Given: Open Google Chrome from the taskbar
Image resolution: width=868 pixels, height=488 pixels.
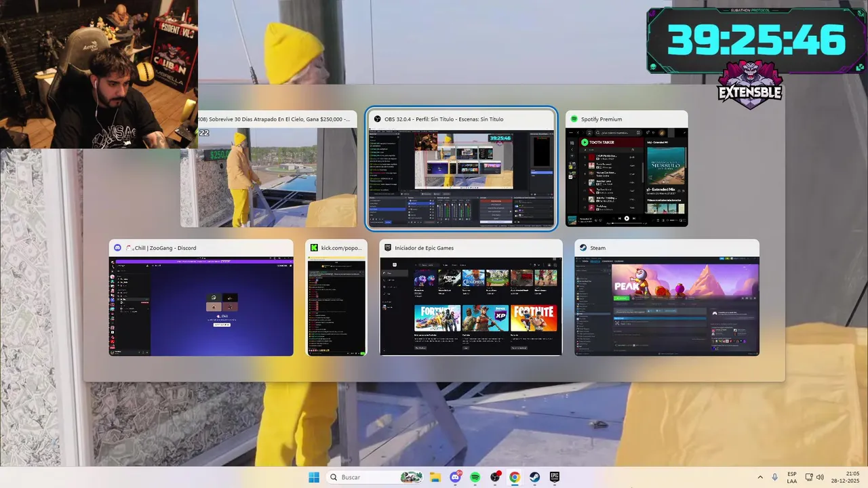Looking at the screenshot, I should [x=515, y=477].
